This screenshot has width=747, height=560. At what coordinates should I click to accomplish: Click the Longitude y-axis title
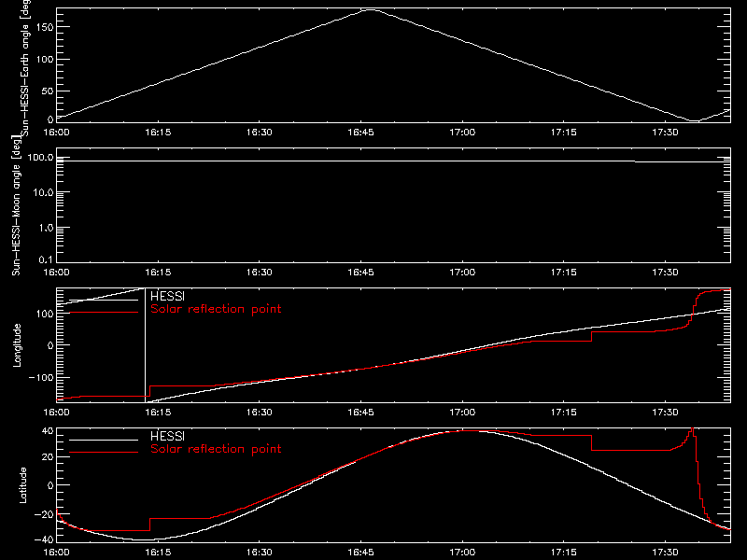coord(17,345)
